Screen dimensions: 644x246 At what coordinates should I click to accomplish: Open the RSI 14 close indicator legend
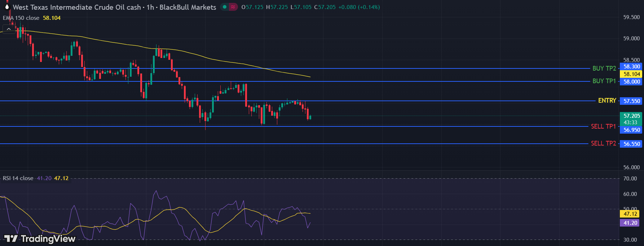18,178
